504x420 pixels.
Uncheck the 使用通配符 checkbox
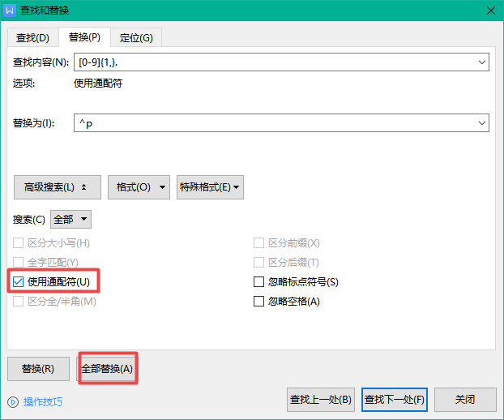pyautogui.click(x=19, y=281)
